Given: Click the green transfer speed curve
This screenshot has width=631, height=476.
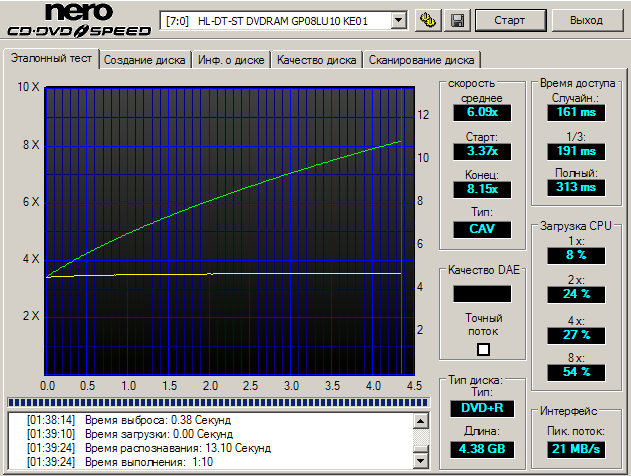Looking at the screenshot, I should (x=225, y=196).
